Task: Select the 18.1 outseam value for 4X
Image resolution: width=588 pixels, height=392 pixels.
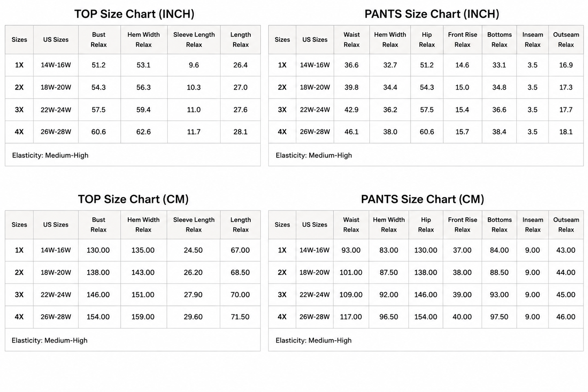Action: pos(566,132)
